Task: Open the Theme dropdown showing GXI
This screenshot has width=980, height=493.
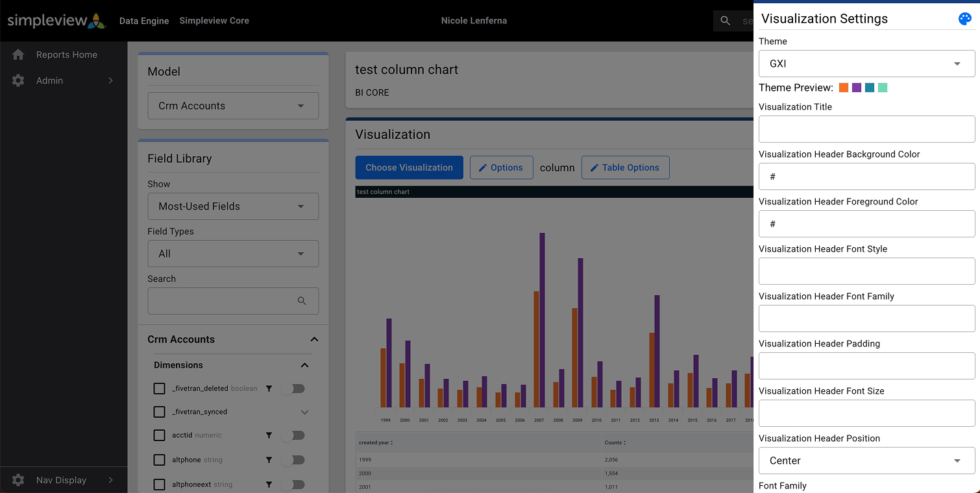Action: (866, 64)
